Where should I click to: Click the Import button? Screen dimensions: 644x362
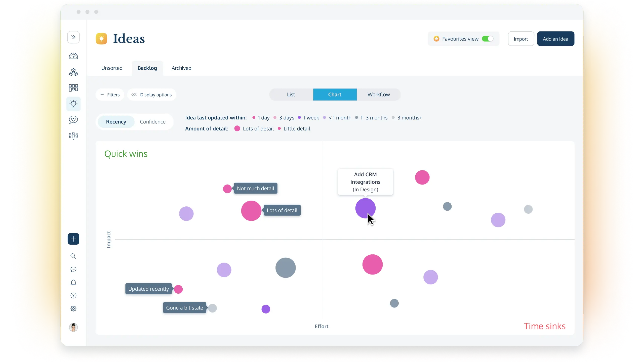tap(520, 39)
